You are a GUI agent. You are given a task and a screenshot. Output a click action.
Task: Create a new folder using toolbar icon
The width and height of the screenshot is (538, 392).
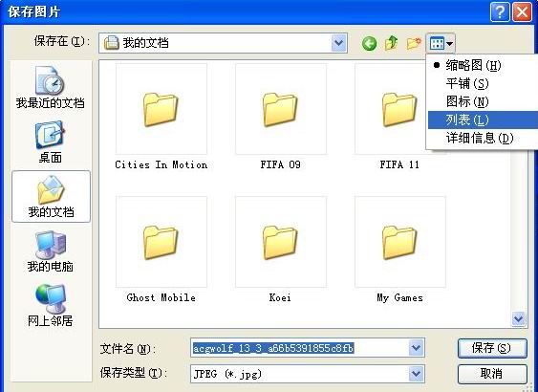tap(414, 44)
